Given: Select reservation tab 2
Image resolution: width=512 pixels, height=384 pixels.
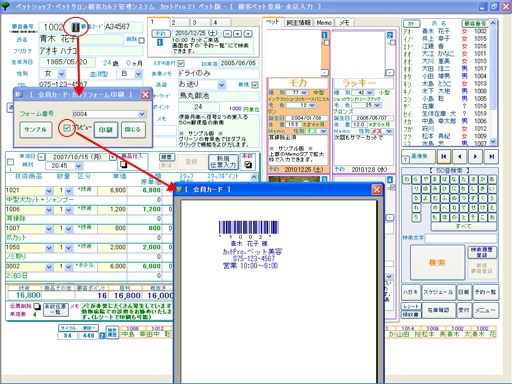Looking at the screenshot, I should tap(179, 22).
